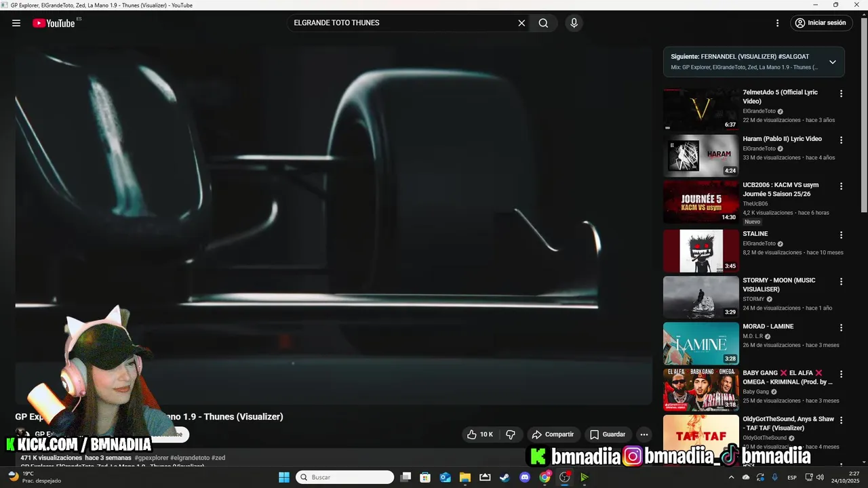Image resolution: width=868 pixels, height=488 pixels.
Task: Open more actions ellipsis below video
Action: coord(644,434)
